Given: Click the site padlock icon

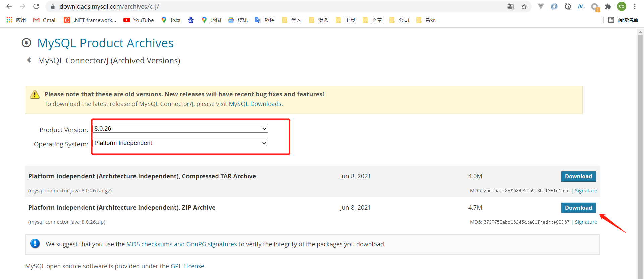Looking at the screenshot, I should pos(53,6).
